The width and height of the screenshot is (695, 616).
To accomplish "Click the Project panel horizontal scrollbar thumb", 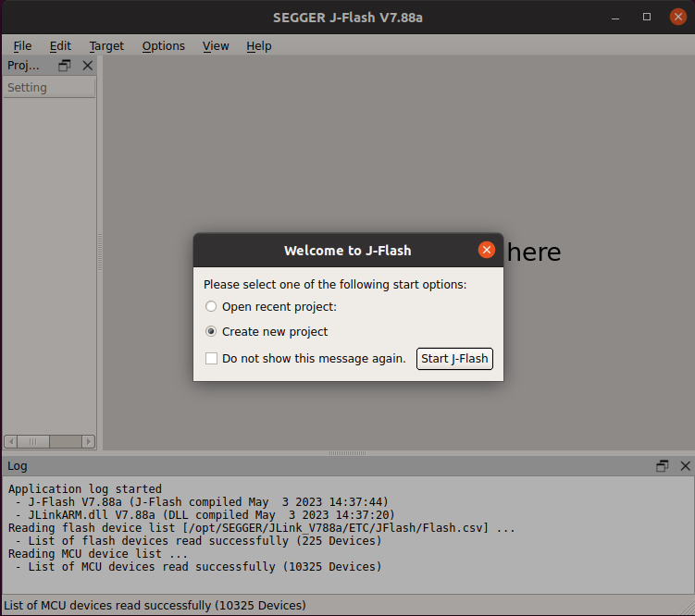I will [33, 441].
